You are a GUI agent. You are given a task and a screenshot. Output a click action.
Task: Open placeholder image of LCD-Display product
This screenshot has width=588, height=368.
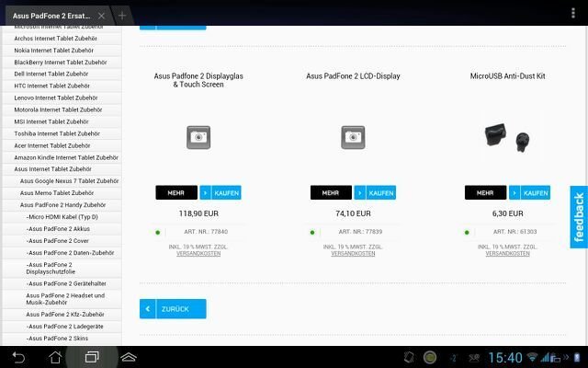[353, 137]
